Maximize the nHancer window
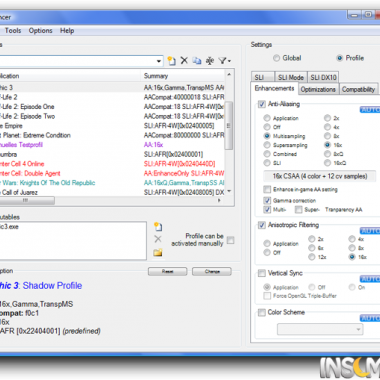 (368, 15)
